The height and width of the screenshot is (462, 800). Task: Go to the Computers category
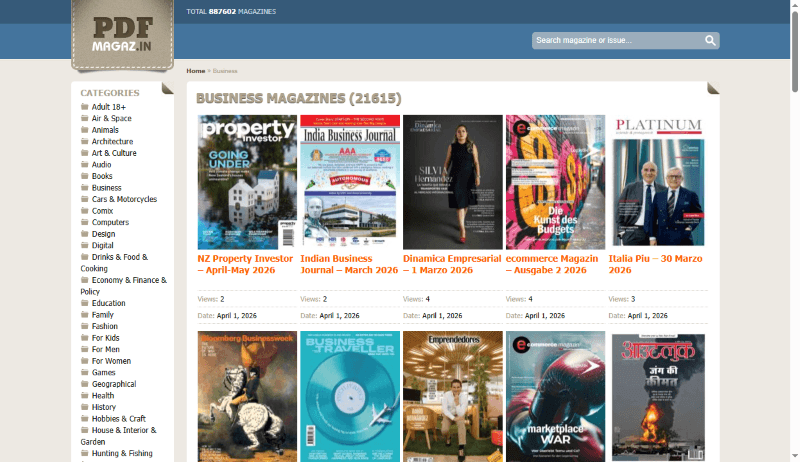[x=110, y=222]
